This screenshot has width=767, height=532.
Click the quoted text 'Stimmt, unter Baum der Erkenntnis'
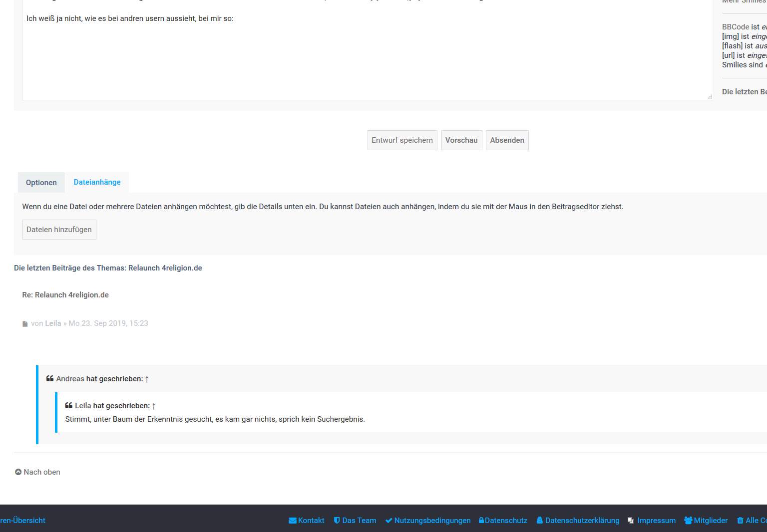tap(215, 419)
